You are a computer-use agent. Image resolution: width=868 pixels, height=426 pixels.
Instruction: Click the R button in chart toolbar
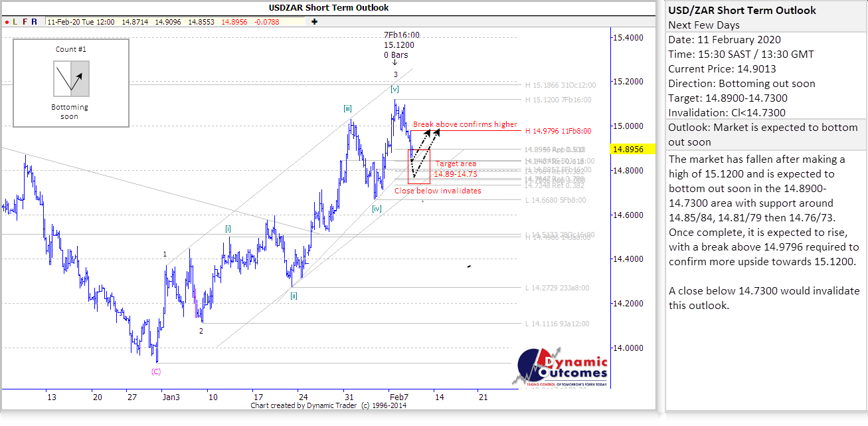(x=34, y=21)
